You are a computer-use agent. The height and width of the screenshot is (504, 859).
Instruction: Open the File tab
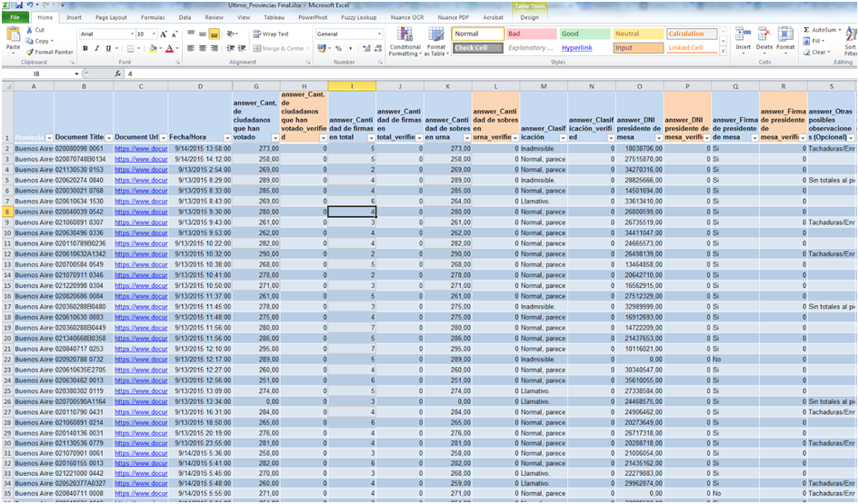15,17
